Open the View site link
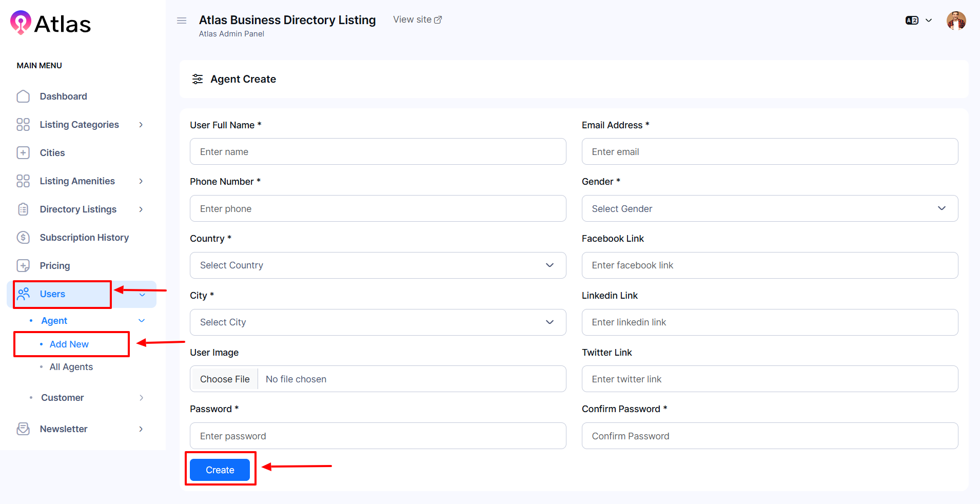Screen dimensions: 980x504 click(417, 20)
